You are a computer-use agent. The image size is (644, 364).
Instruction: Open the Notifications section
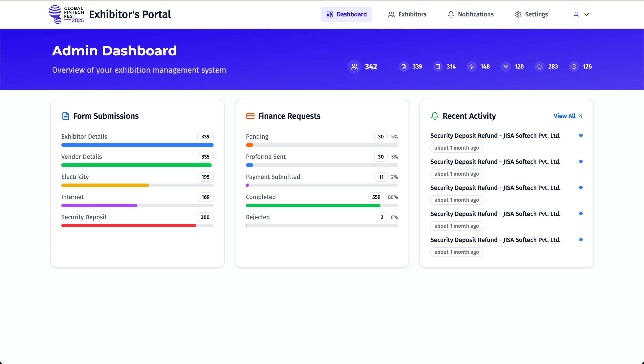(470, 14)
